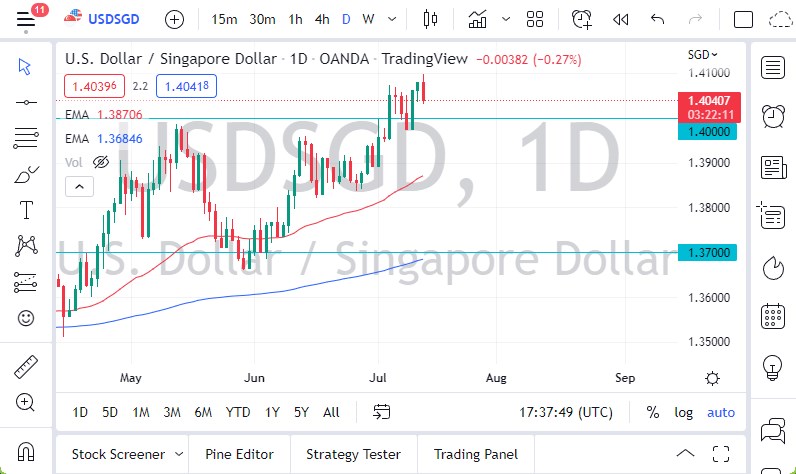Select the 4h timeframe
This screenshot has width=796, height=474.
click(x=322, y=19)
